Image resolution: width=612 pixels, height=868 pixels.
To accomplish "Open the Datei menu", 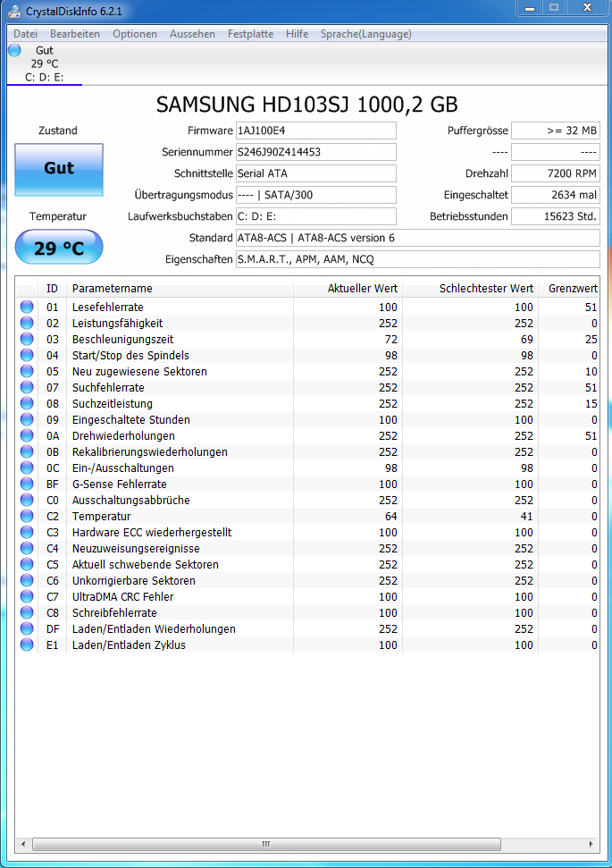I will (25, 34).
